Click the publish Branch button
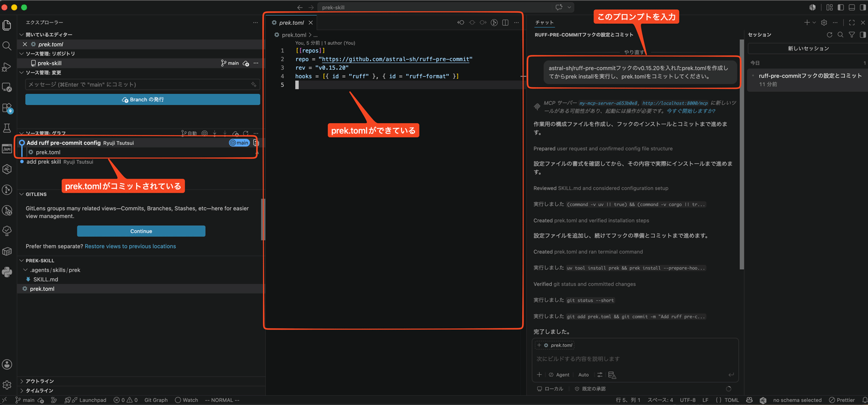868x405 pixels. point(143,100)
